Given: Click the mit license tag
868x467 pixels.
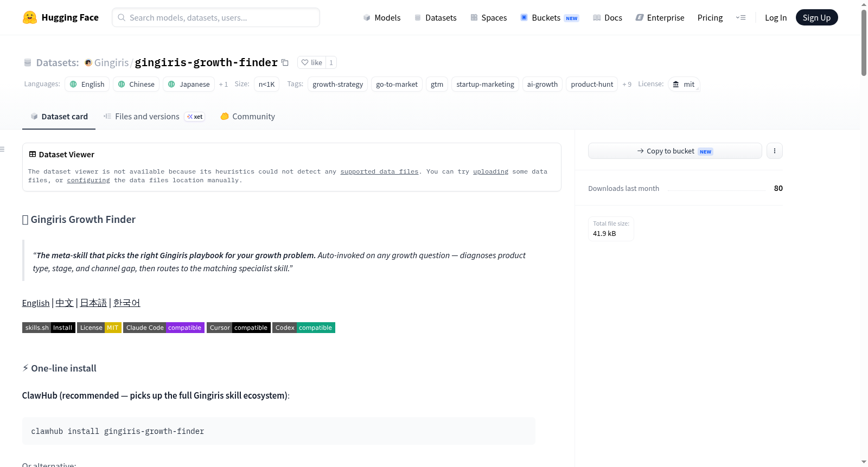Looking at the screenshot, I should click(x=684, y=84).
